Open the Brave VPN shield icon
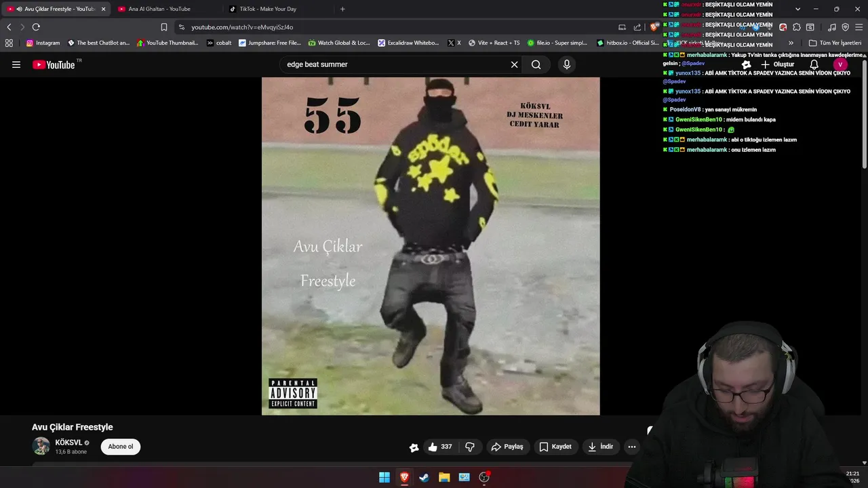This screenshot has height=488, width=868. 845,27
